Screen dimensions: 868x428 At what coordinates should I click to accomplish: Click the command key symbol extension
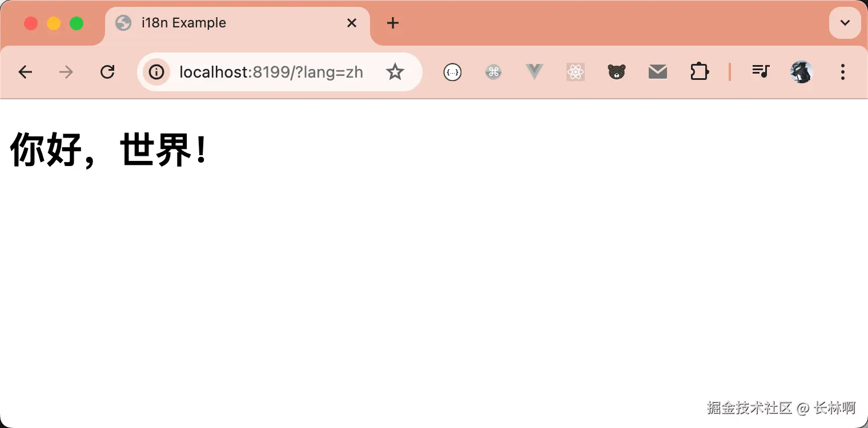click(x=493, y=72)
